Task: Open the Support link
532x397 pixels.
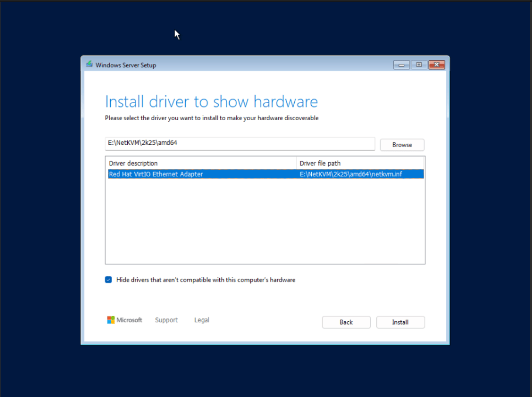Action: coord(166,320)
